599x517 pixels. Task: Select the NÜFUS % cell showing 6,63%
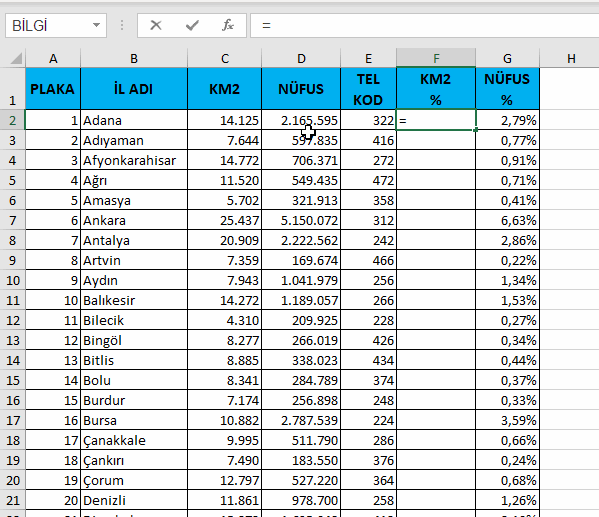(507, 220)
